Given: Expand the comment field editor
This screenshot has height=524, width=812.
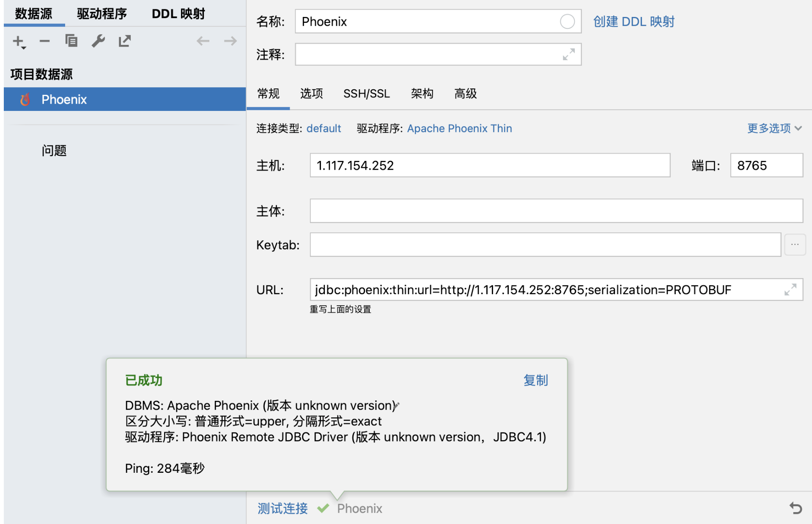Looking at the screenshot, I should (x=569, y=54).
